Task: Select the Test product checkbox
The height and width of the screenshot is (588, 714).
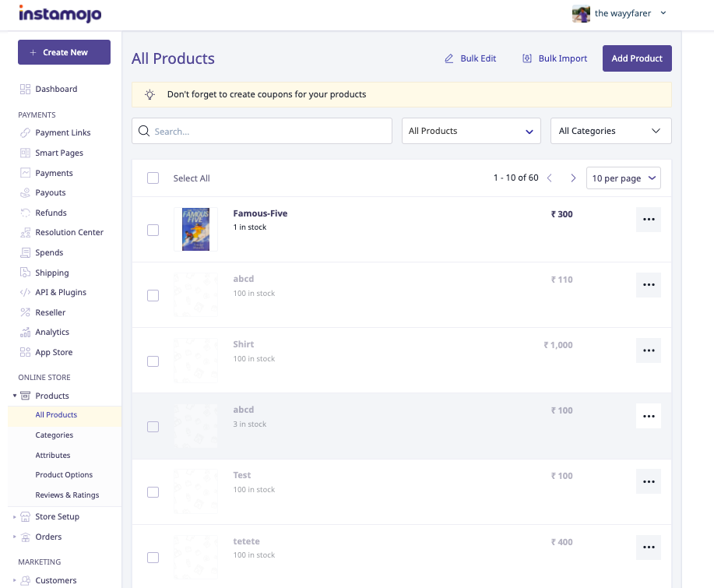Action: [x=153, y=492]
